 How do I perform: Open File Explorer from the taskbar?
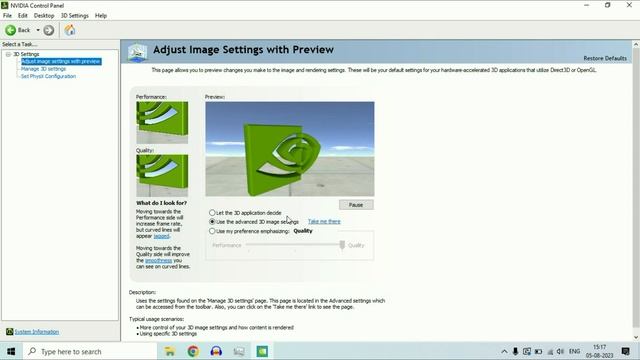[x=169, y=351]
